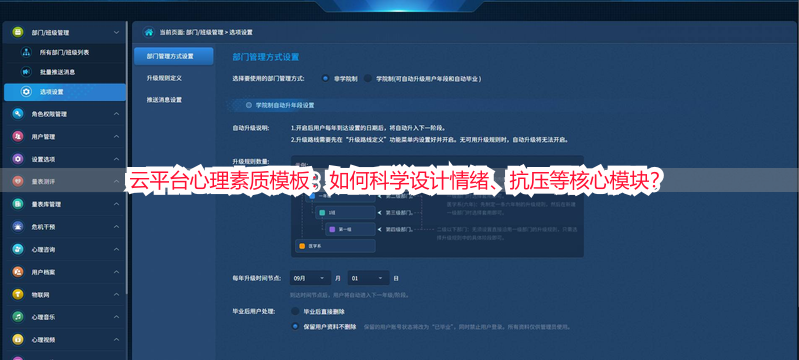Image resolution: width=799 pixels, height=360 pixels.
Task: Choose 毕业后直接删除 option
Action: pos(295,311)
